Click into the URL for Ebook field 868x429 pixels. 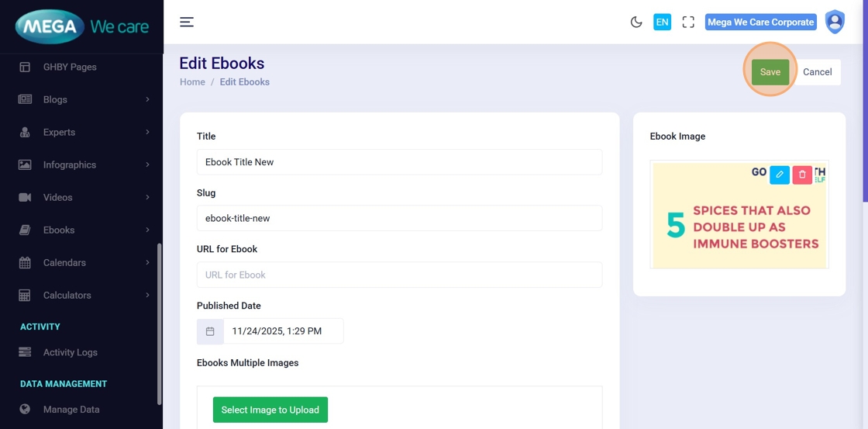[399, 275]
